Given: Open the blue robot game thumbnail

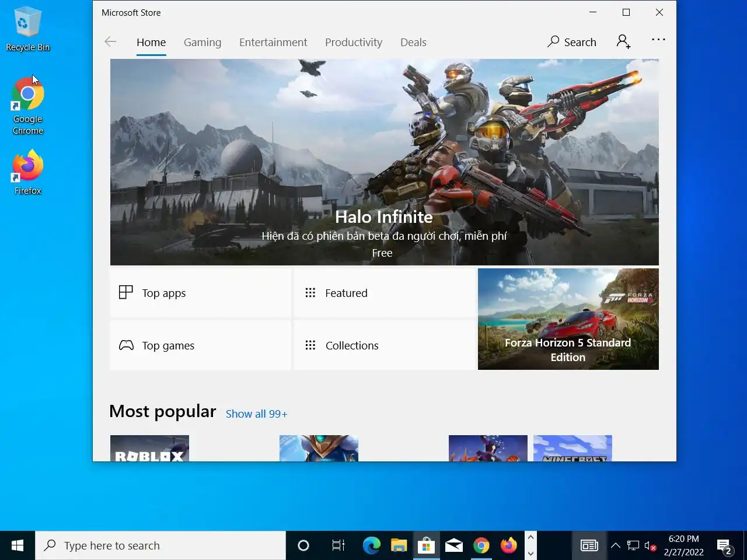Looking at the screenshot, I should tap(319, 448).
